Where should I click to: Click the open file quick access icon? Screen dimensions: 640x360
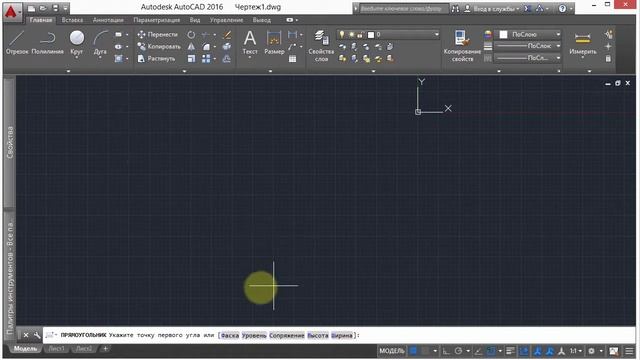tap(43, 8)
